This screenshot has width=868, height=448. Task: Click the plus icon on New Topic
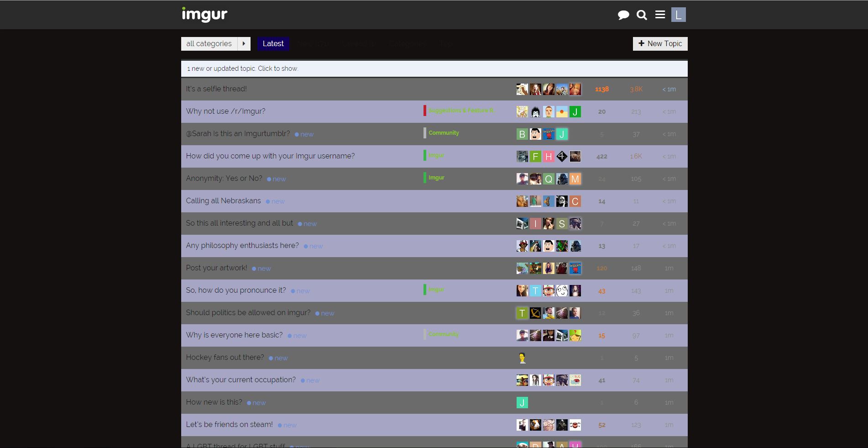(x=641, y=43)
